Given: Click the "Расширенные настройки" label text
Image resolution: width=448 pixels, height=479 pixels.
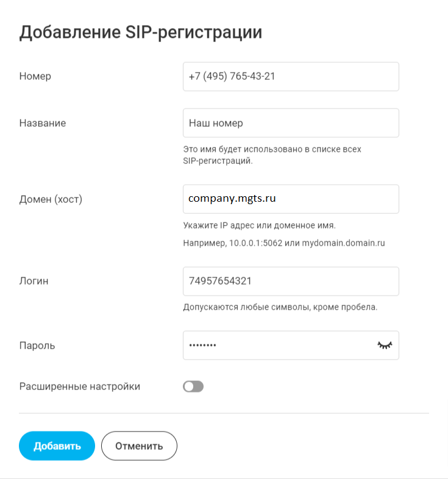Looking at the screenshot, I should (80, 386).
